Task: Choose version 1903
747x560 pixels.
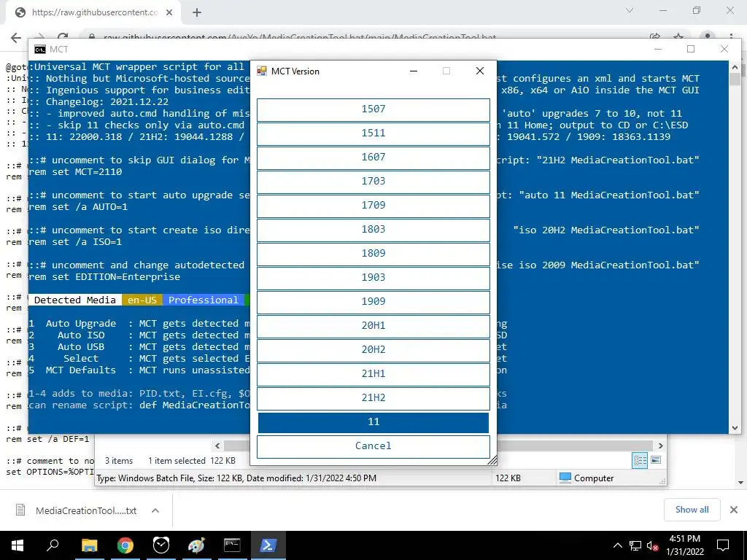Action: tap(373, 278)
